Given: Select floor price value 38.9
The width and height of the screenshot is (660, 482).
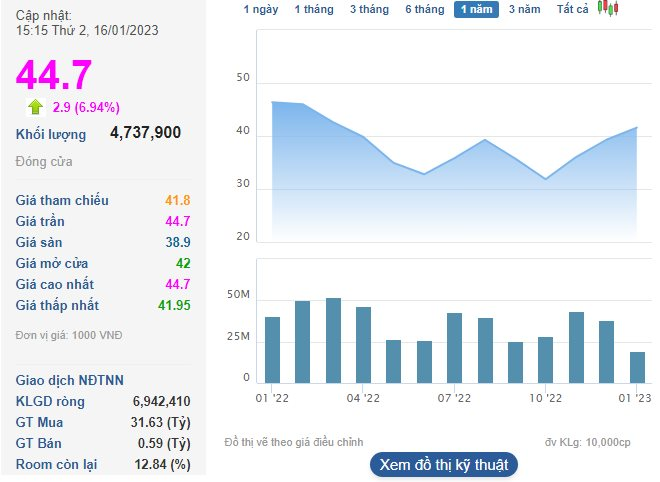Looking at the screenshot, I should (178, 242).
